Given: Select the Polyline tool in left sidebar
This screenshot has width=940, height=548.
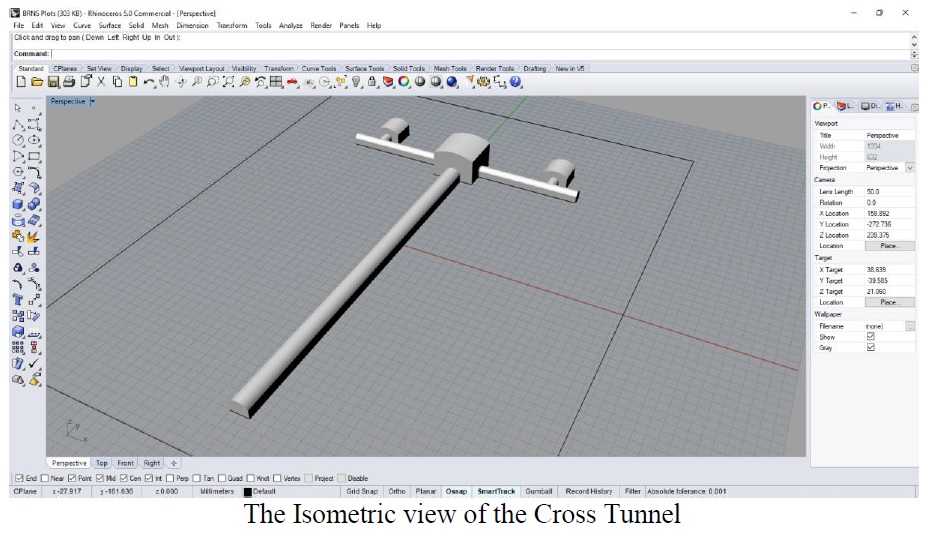Looking at the screenshot, I should point(18,124).
